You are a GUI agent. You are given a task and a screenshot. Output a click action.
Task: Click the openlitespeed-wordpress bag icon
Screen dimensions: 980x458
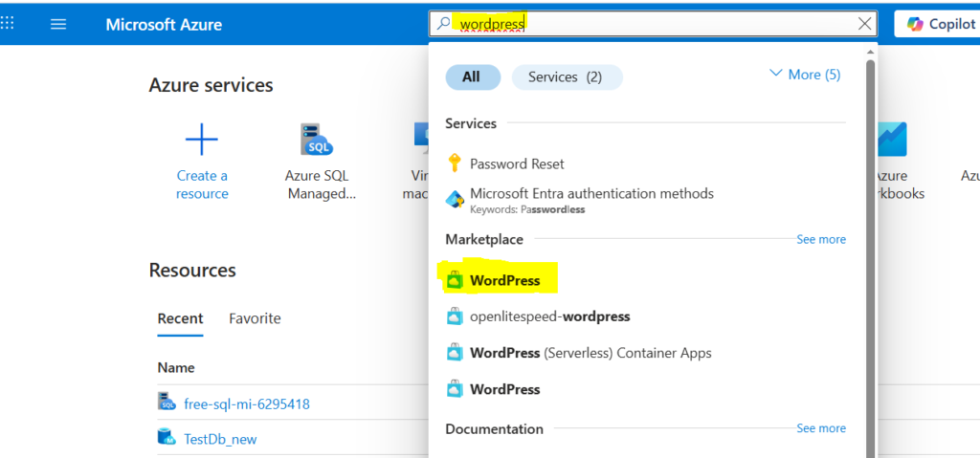455,316
